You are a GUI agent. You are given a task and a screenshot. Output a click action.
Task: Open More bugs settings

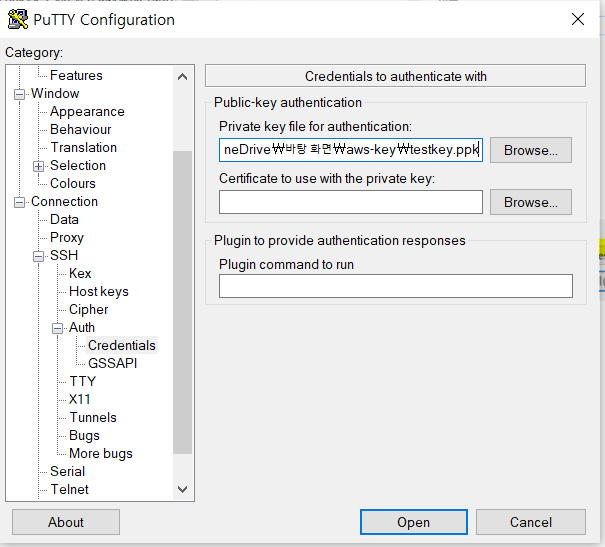click(x=101, y=454)
